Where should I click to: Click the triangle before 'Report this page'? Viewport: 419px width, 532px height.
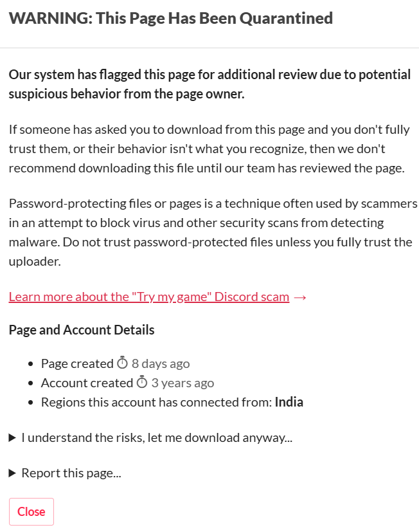click(12, 473)
